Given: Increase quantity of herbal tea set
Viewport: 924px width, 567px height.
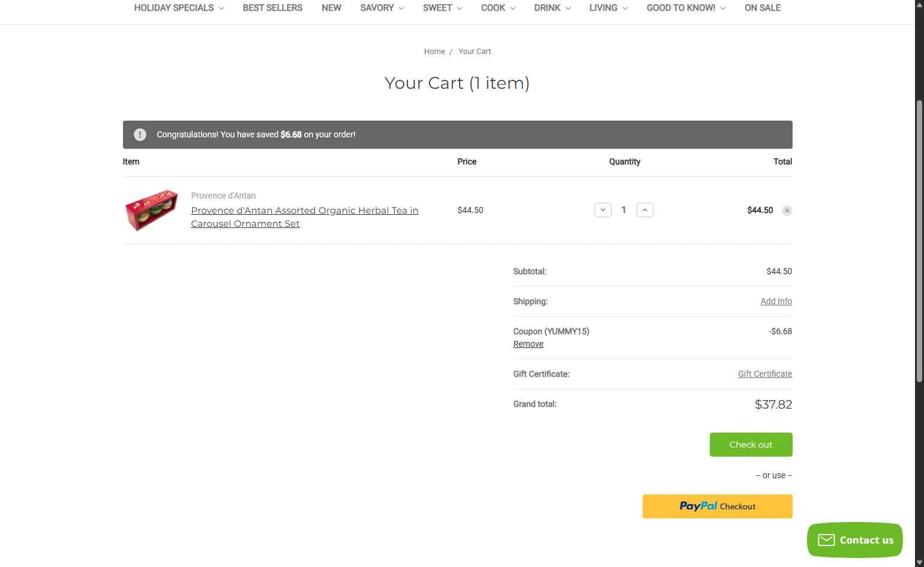Looking at the screenshot, I should click(x=645, y=210).
